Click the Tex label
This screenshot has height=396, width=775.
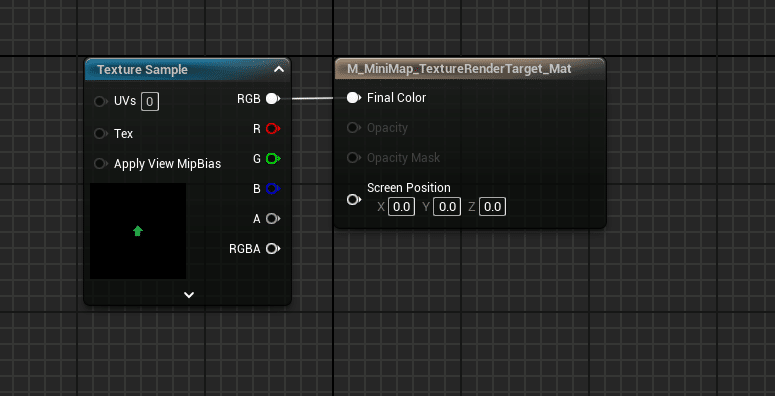point(124,134)
